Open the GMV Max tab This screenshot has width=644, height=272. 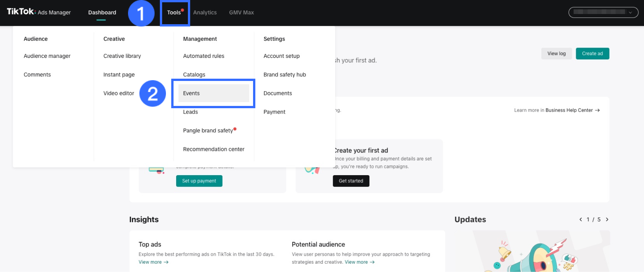[241, 12]
